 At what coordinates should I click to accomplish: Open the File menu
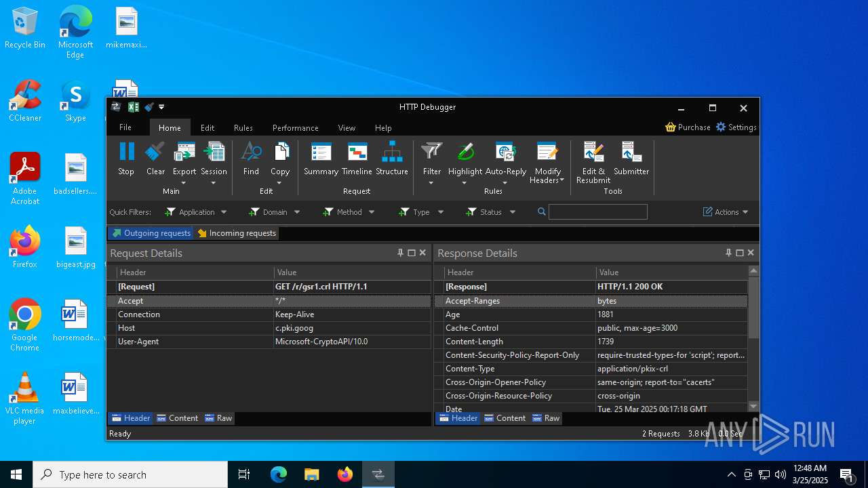pos(125,127)
